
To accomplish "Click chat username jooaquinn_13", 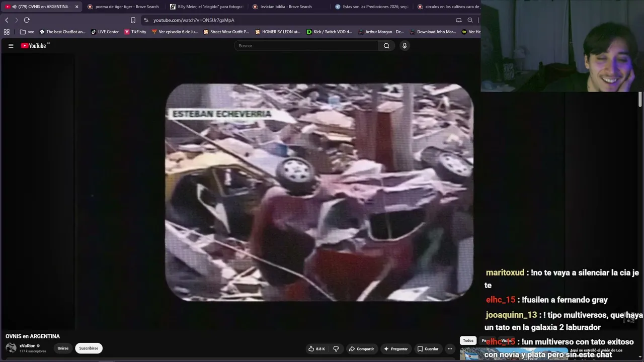I will [x=511, y=315].
